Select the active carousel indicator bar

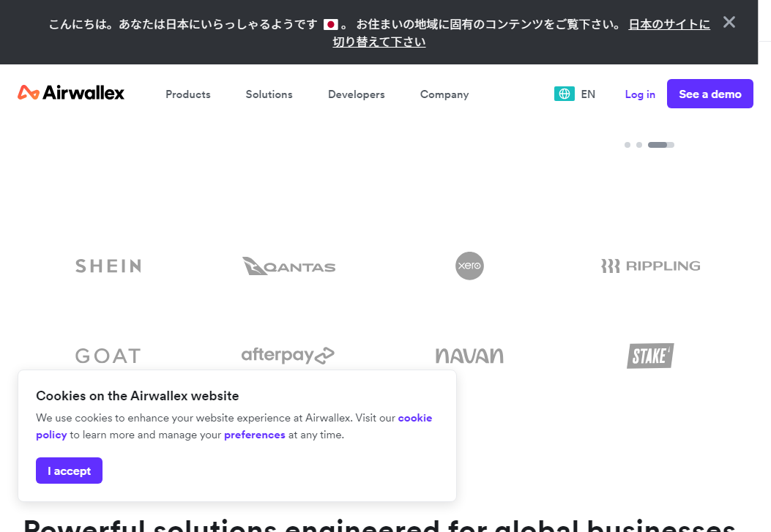coord(661,145)
